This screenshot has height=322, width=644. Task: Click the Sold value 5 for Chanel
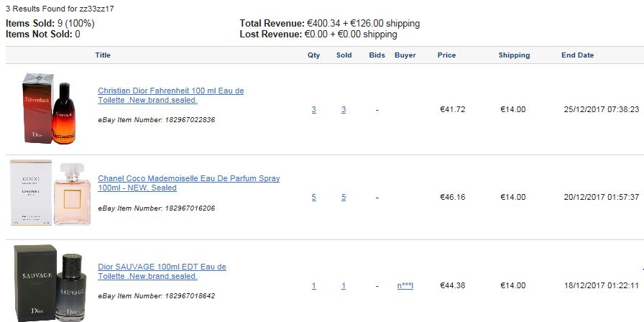pyautogui.click(x=344, y=198)
